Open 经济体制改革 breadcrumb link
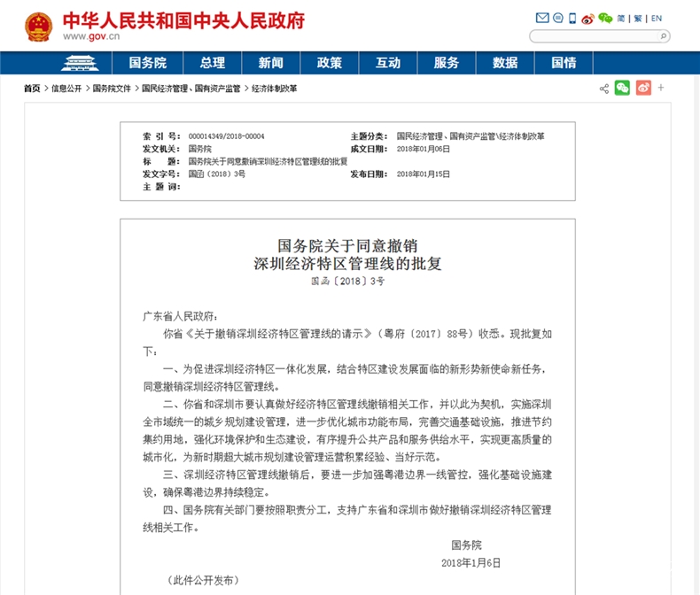The image size is (700, 595). click(275, 89)
